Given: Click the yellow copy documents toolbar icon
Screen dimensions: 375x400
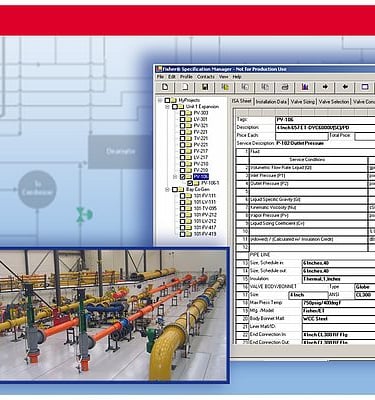Looking at the screenshot, I should pyautogui.click(x=225, y=87).
